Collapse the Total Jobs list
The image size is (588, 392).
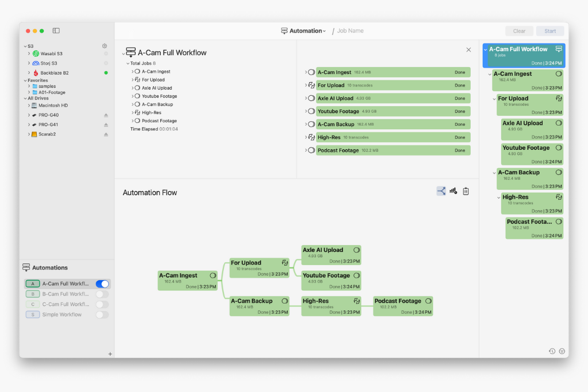click(127, 63)
